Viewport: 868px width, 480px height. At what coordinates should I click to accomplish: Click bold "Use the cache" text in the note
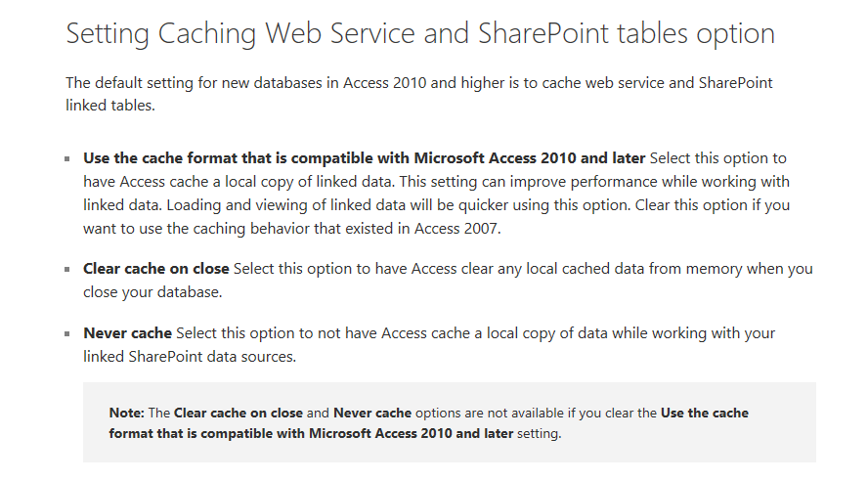click(x=705, y=413)
